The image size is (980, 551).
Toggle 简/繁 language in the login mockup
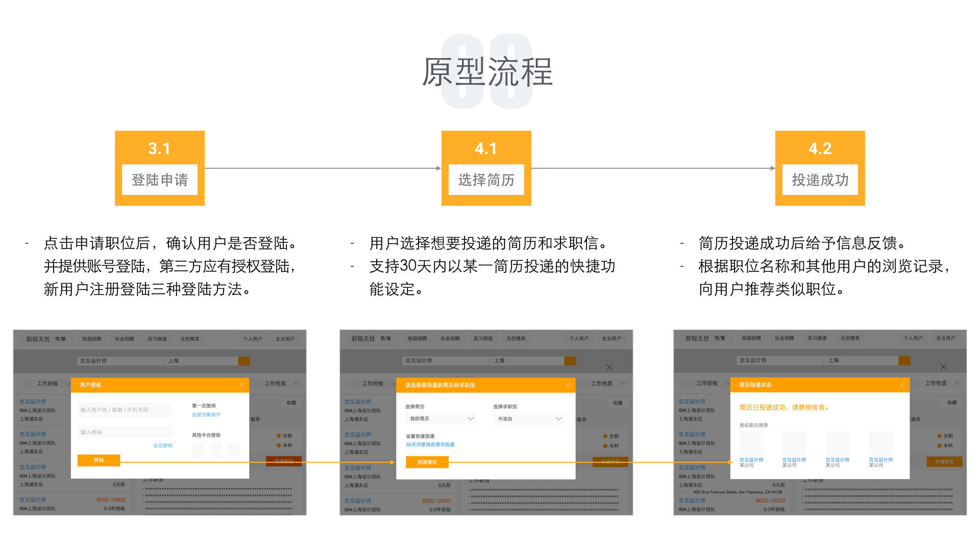[x=60, y=339]
